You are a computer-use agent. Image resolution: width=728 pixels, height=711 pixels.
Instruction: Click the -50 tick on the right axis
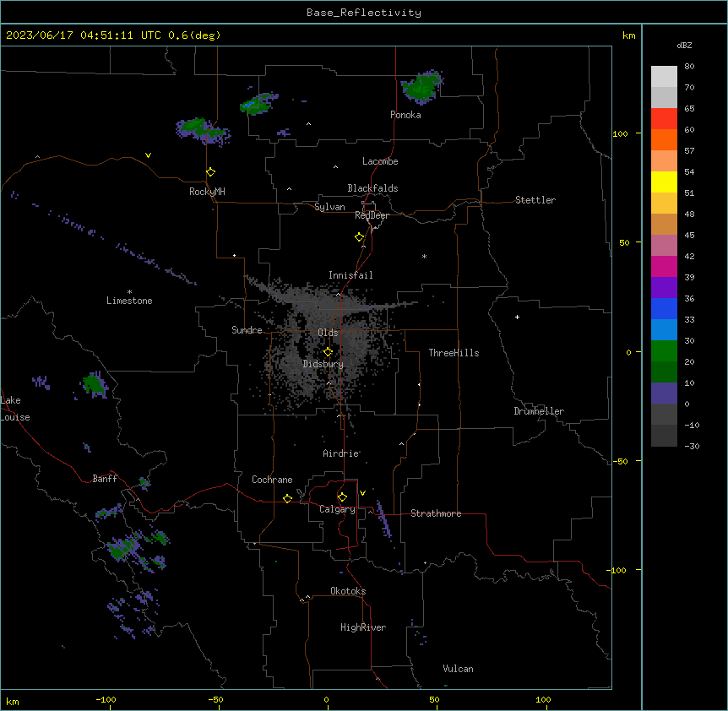pyautogui.click(x=620, y=461)
